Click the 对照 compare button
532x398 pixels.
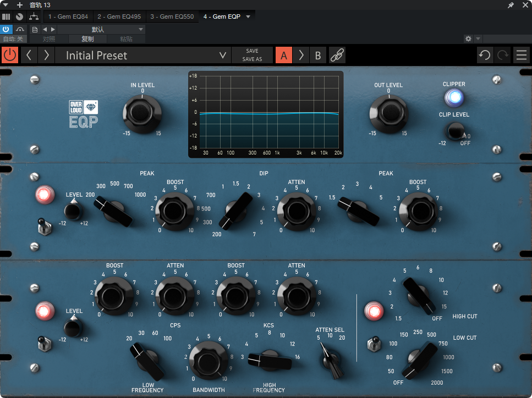(49, 39)
